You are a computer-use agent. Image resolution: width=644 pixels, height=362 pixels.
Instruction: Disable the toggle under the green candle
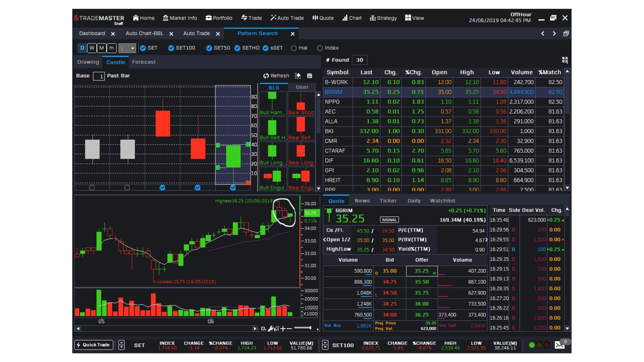233,188
